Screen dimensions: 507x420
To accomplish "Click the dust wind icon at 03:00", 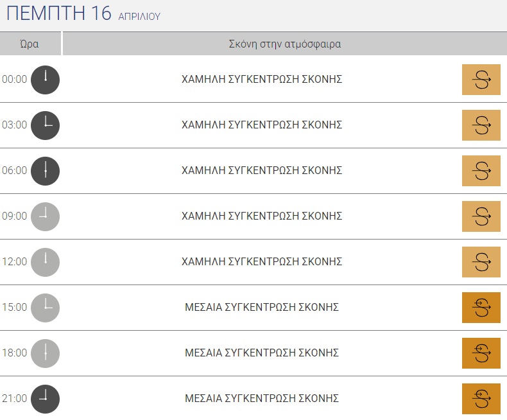I will click(481, 125).
